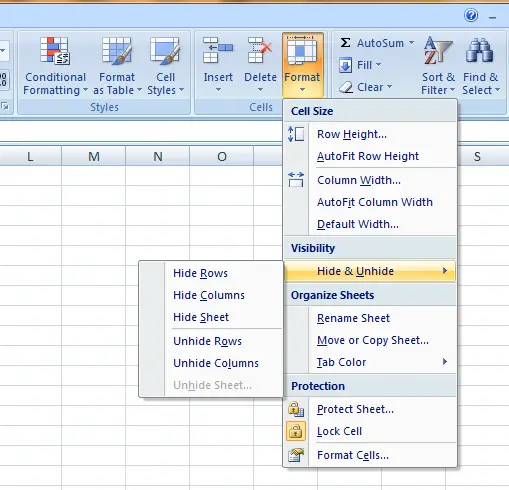Choose Unhide Rows in the submenu
The width and height of the screenshot is (509, 490).
click(x=207, y=341)
